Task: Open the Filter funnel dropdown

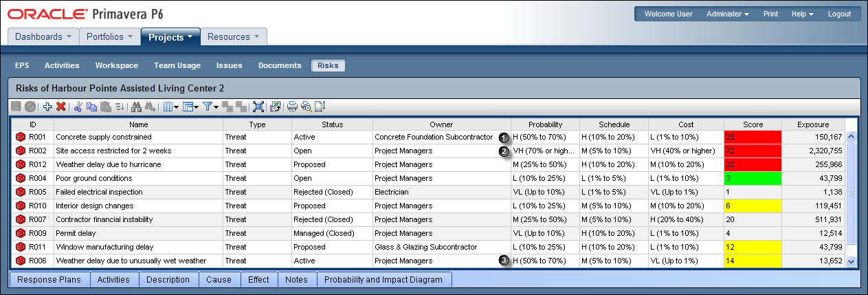Action: tap(210, 107)
